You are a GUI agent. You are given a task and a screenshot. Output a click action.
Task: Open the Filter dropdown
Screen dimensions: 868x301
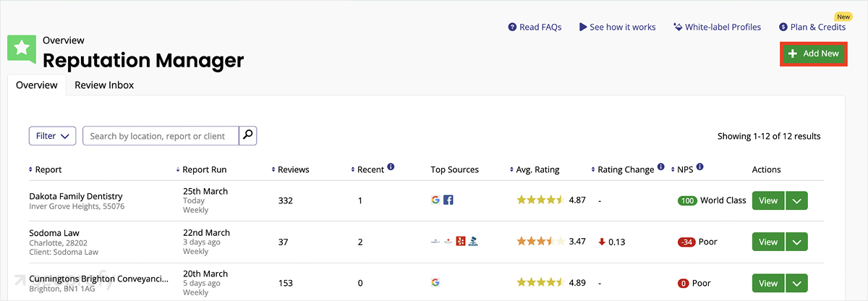click(x=52, y=135)
